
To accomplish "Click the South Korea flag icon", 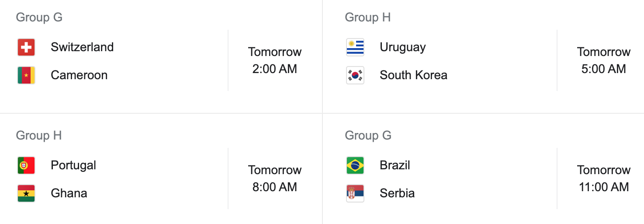I will [x=355, y=75].
